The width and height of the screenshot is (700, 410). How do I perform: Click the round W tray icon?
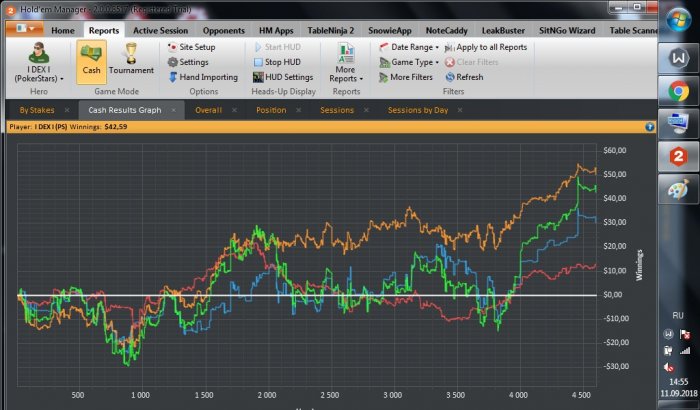pyautogui.click(x=668, y=334)
